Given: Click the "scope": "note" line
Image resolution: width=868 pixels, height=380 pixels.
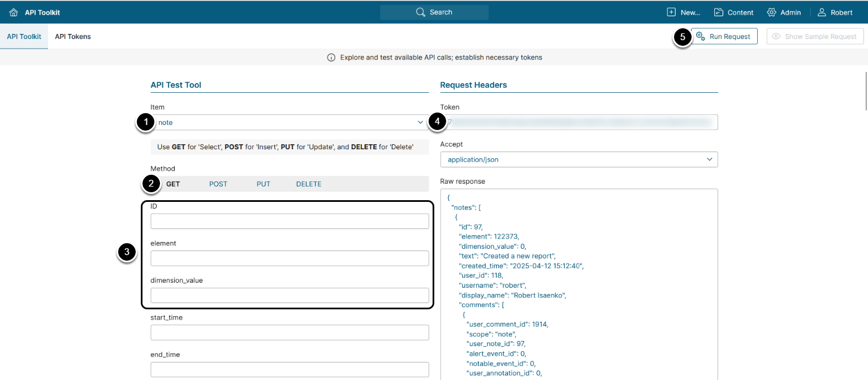Looking at the screenshot, I should point(491,334).
